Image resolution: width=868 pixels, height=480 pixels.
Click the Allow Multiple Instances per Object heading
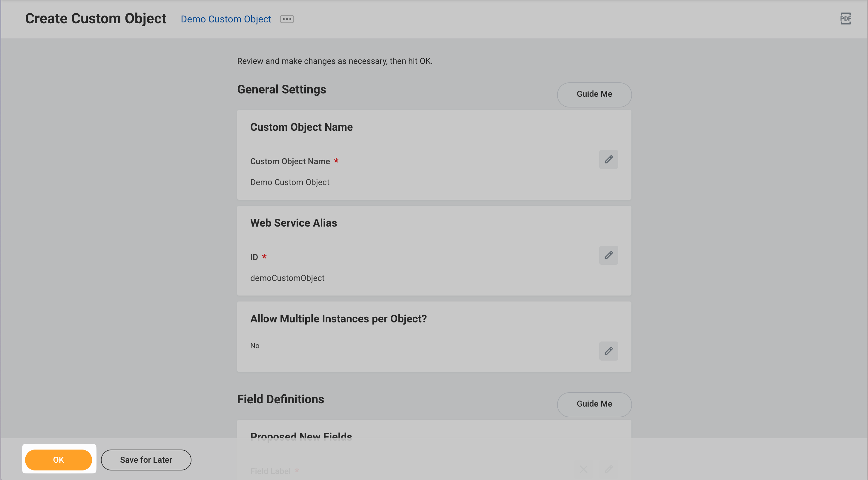click(338, 319)
